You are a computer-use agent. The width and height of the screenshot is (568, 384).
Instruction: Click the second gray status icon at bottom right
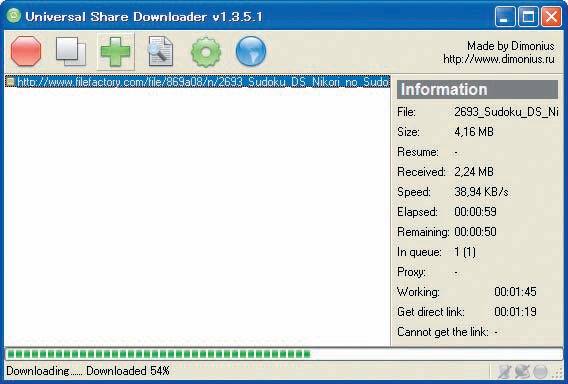[522, 371]
